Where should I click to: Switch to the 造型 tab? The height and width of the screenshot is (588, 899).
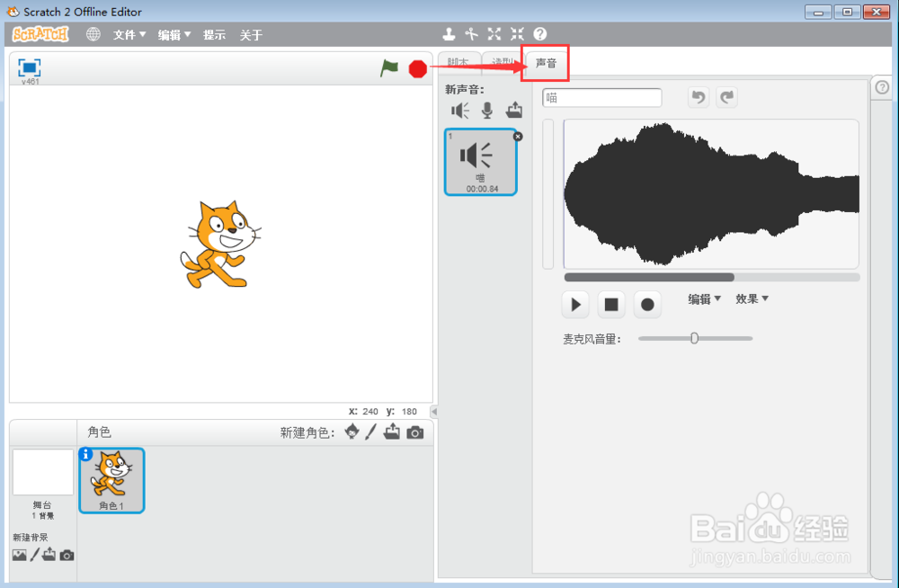coord(503,63)
